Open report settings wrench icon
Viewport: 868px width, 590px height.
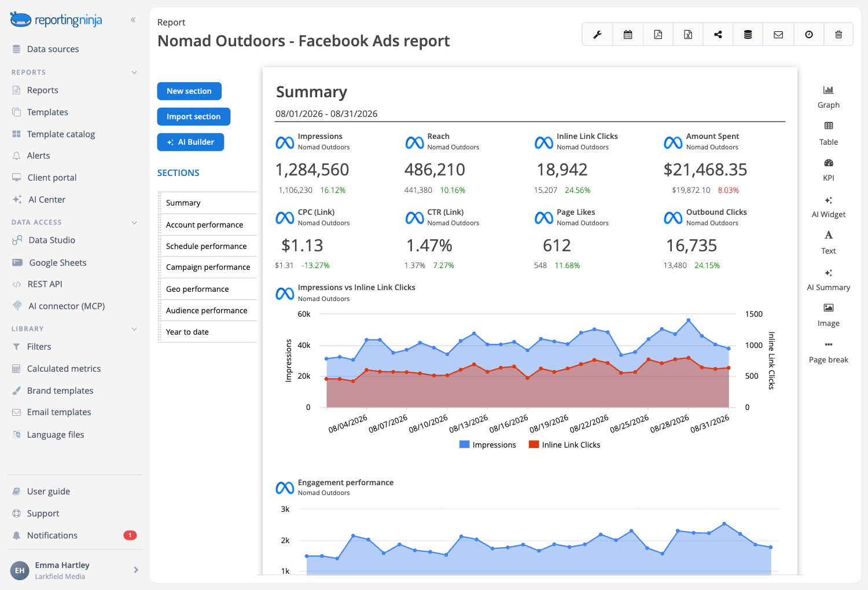[597, 35]
